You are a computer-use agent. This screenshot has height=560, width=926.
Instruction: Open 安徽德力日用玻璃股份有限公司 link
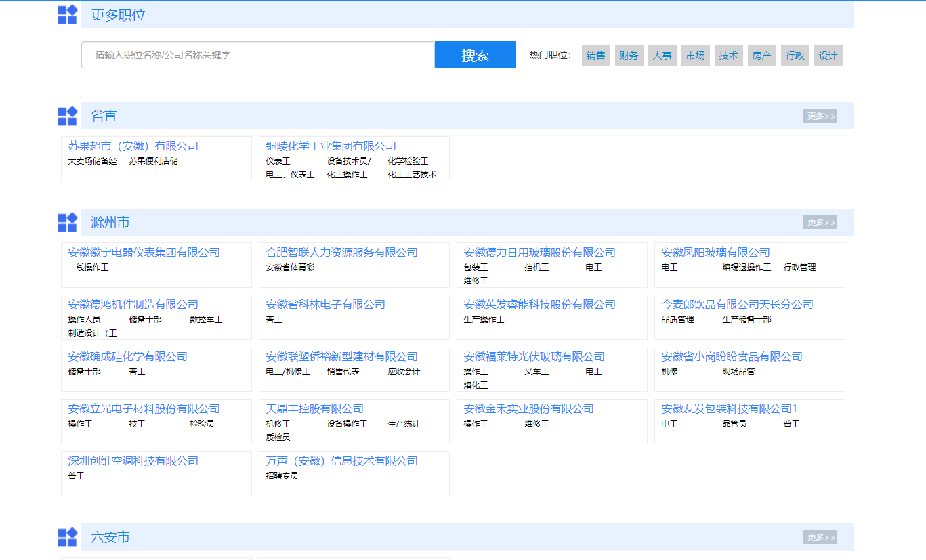pos(540,252)
